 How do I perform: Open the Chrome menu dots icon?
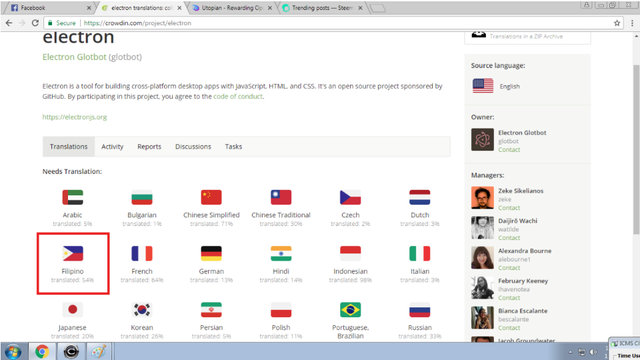coord(632,23)
